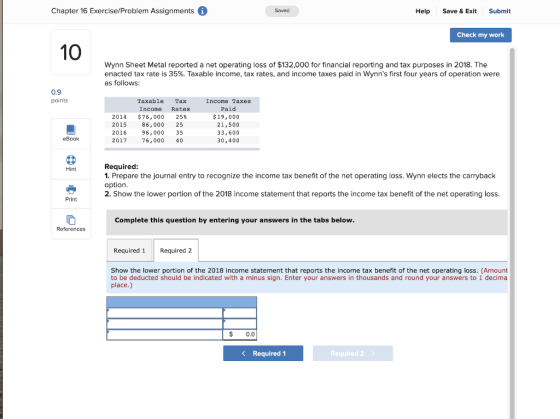Viewport: 560px width, 419px height.
Task: Click the info icon beside assignment title
Action: tap(202, 11)
